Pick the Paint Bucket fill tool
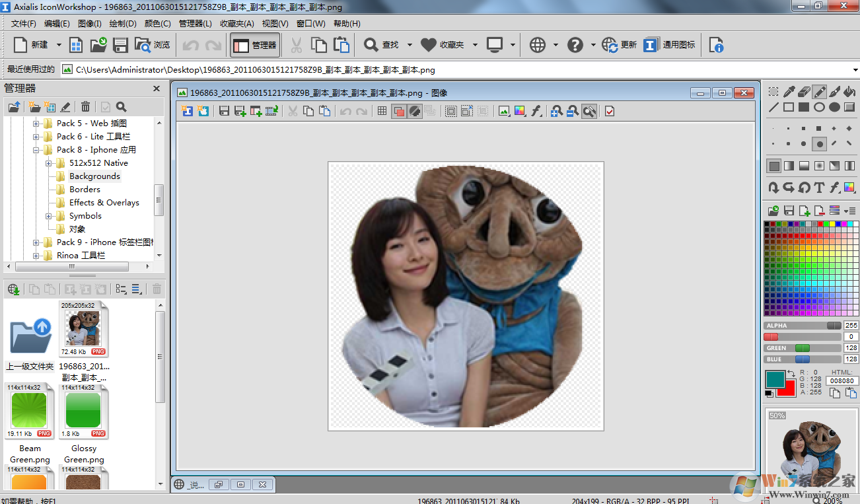 [849, 92]
